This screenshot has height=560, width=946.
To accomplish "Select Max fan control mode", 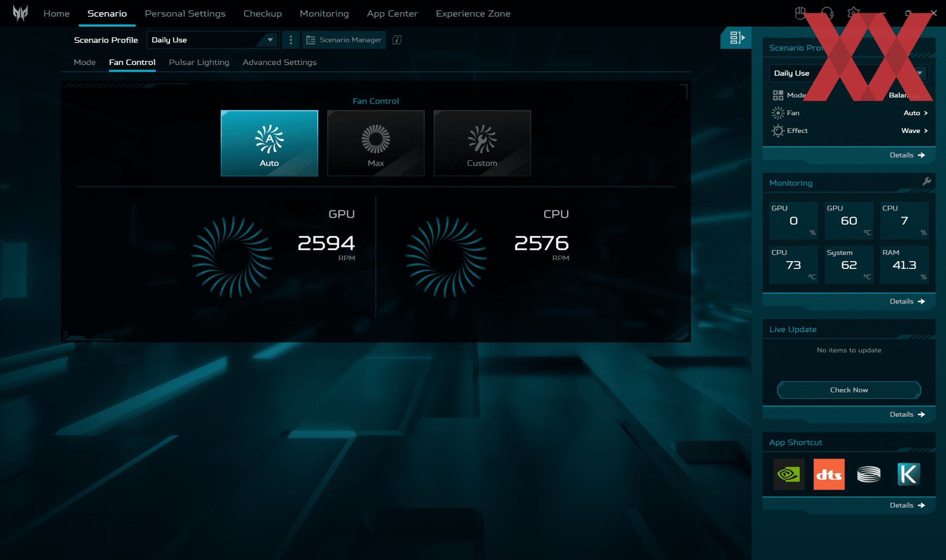I will pos(375,143).
